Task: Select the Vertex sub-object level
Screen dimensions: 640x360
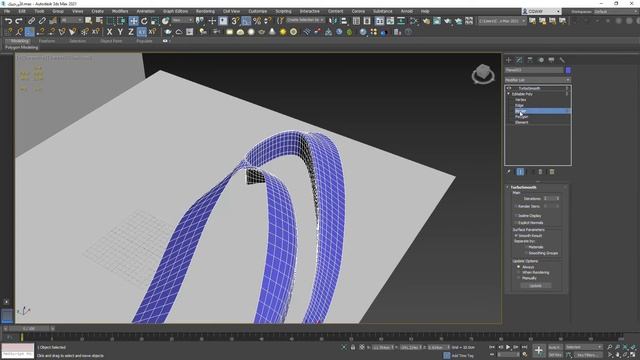Action: pos(520,100)
